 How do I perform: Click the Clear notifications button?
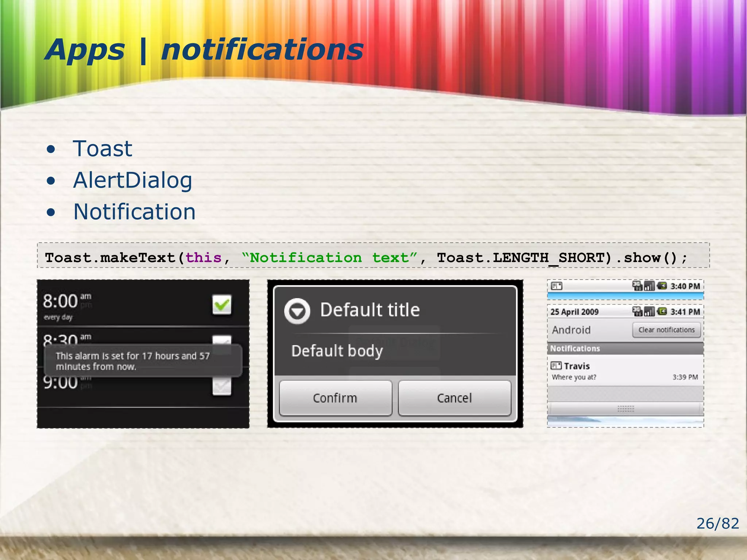666,330
